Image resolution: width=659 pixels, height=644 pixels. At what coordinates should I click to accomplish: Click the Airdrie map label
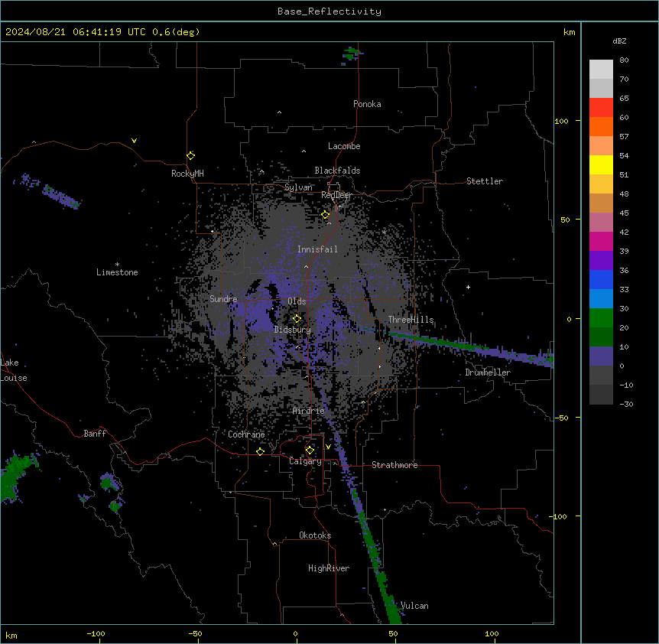pyautogui.click(x=309, y=411)
